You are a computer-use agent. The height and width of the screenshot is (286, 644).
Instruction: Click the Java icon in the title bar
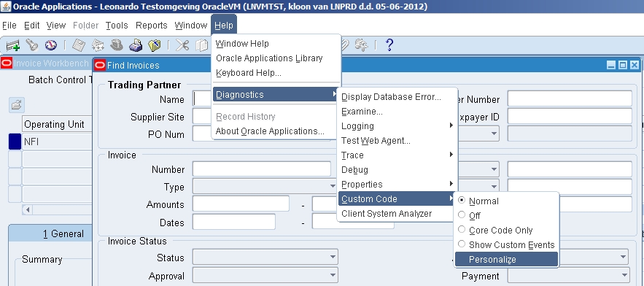point(6,7)
